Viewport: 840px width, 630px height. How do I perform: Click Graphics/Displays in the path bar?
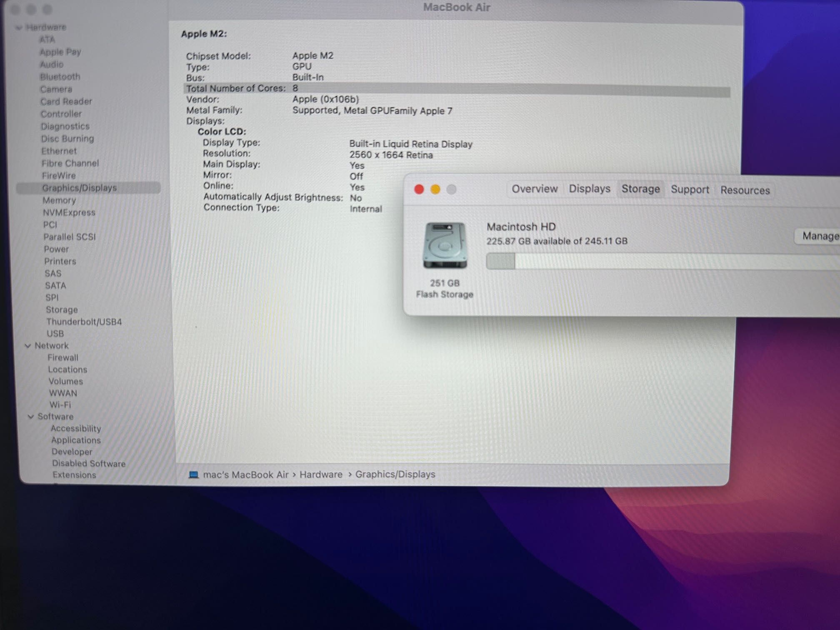395,474
